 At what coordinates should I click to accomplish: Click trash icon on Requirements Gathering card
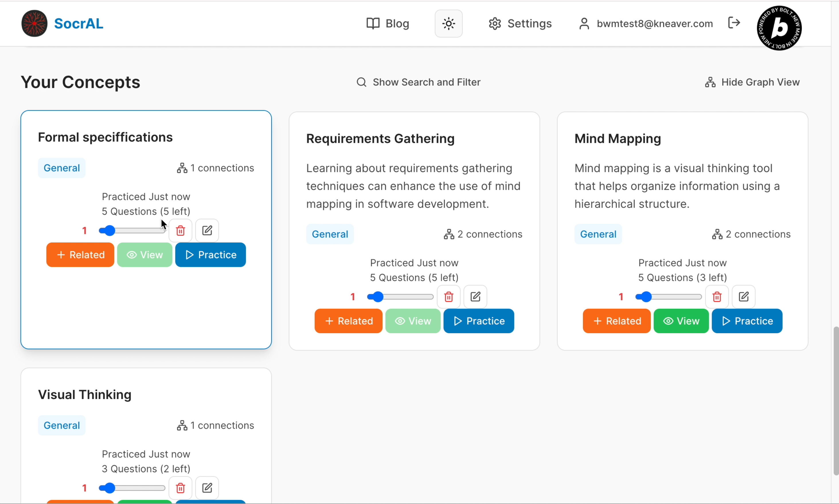(448, 297)
